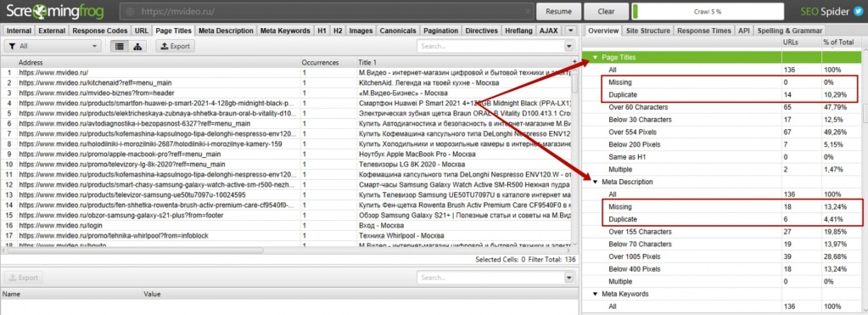Open the AJAX tab
This screenshot has width=868, height=315.
pos(549,31)
